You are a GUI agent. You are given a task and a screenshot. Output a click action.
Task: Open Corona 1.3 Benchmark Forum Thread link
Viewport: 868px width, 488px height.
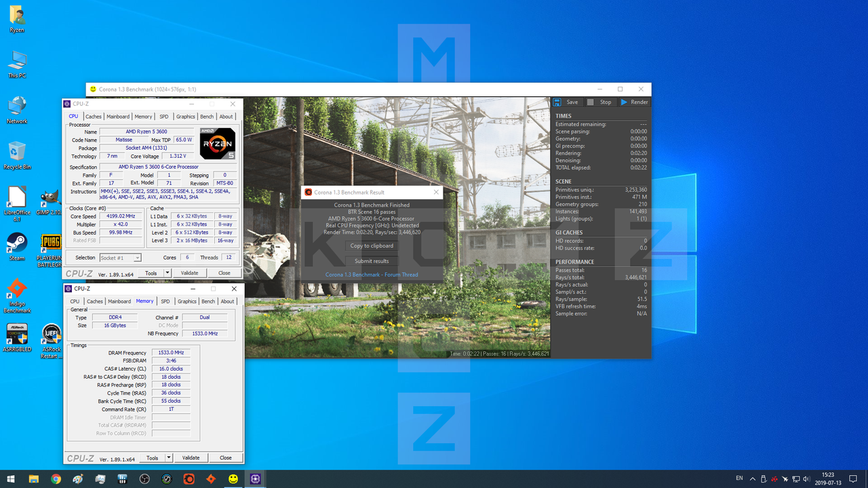point(372,274)
